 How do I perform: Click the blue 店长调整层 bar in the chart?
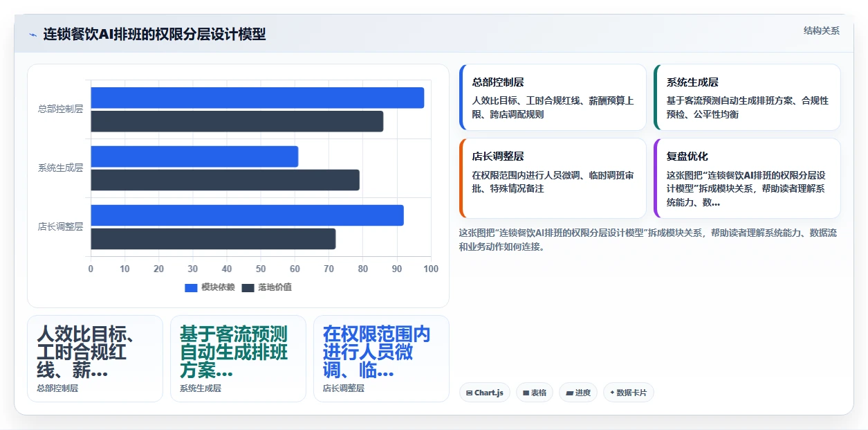(x=247, y=215)
